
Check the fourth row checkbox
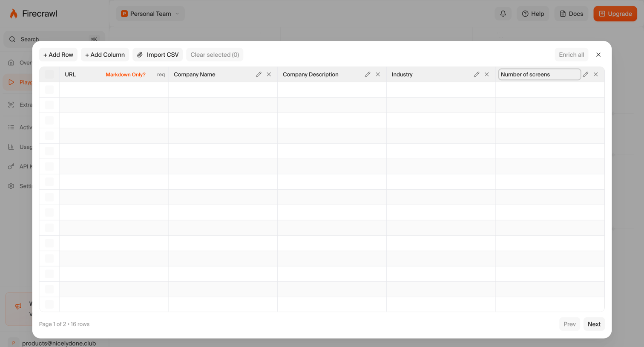pyautogui.click(x=49, y=136)
